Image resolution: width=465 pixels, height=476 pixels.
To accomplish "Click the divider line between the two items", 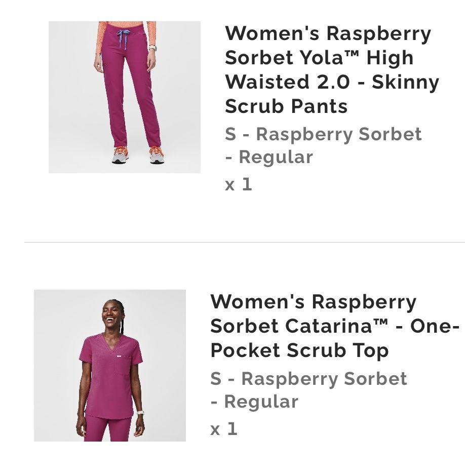I will click(x=244, y=242).
